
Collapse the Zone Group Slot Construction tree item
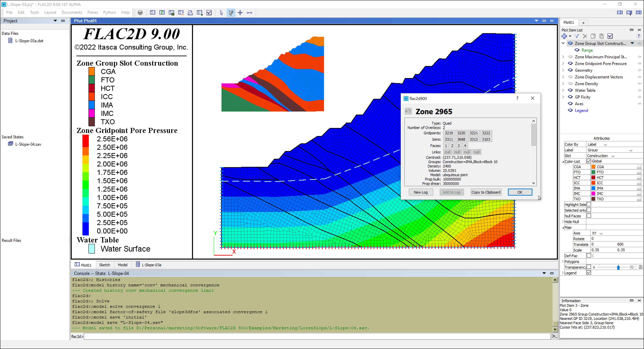click(563, 43)
